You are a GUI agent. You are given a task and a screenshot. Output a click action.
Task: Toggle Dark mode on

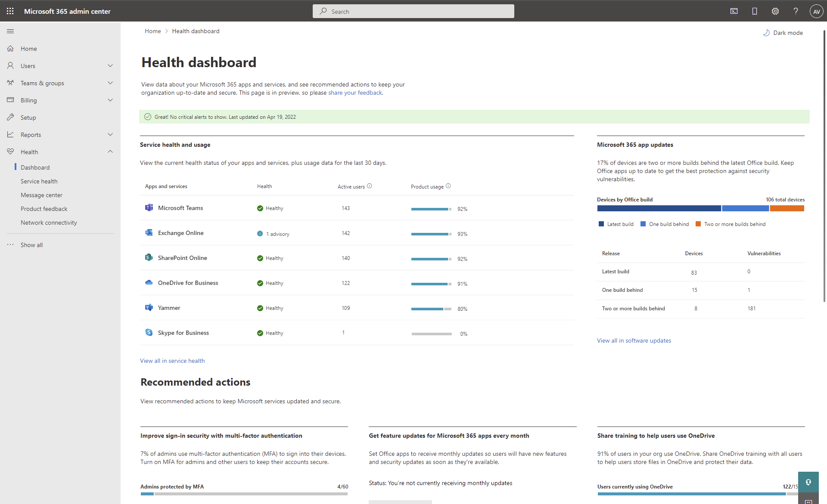783,32
